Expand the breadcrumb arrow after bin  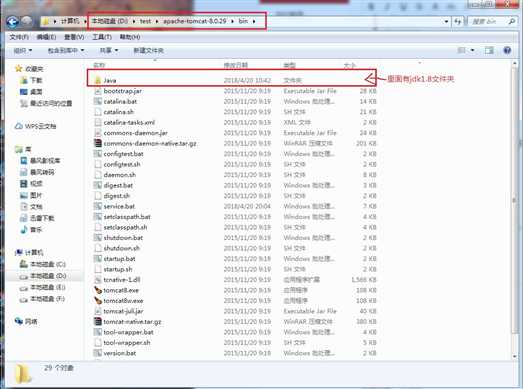point(254,21)
